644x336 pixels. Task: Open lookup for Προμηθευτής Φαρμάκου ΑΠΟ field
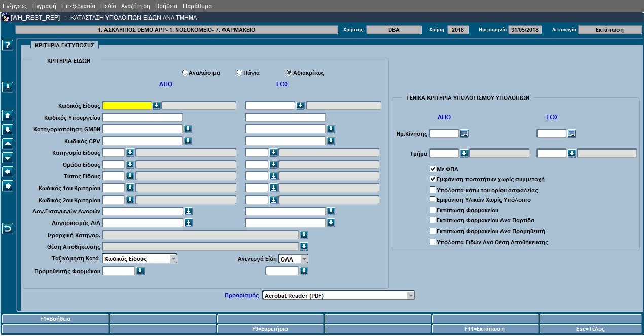click(140, 271)
